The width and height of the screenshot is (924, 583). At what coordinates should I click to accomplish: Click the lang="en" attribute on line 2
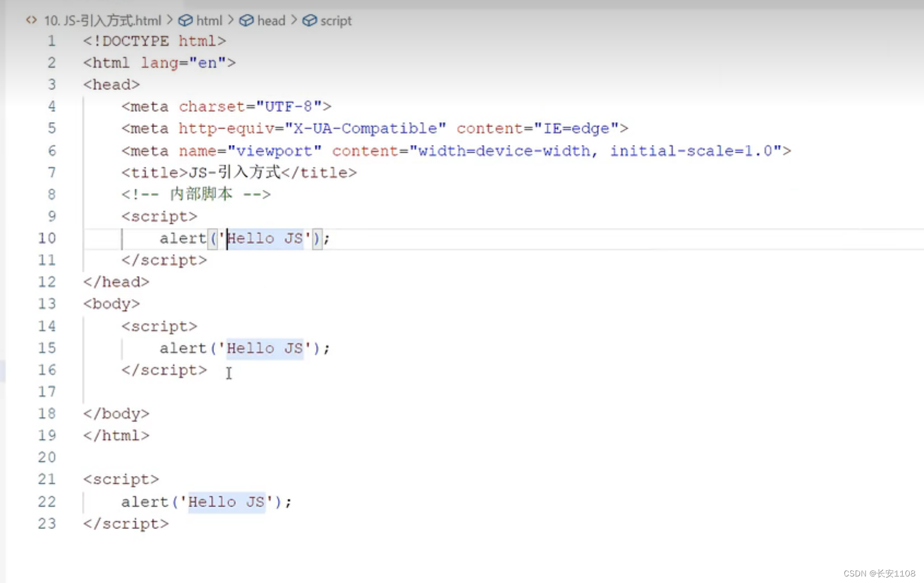click(183, 63)
